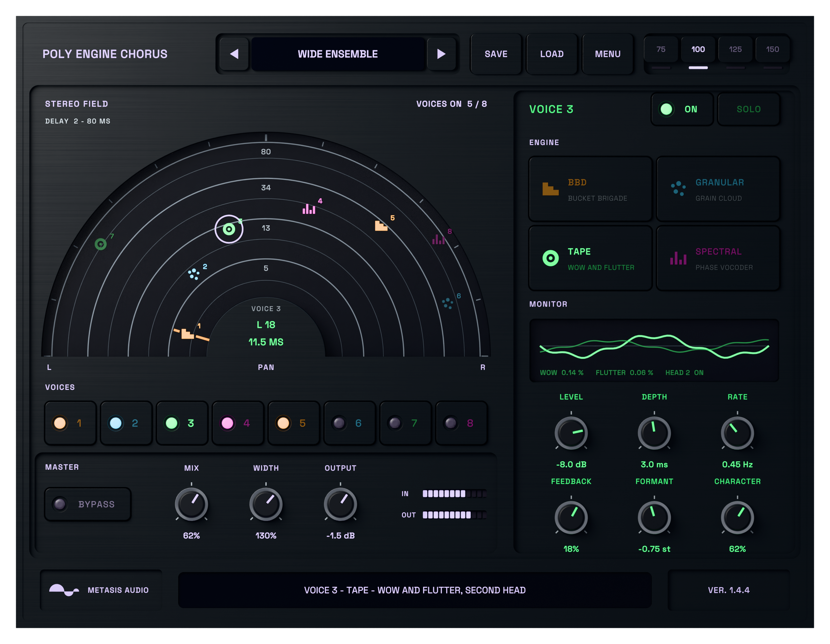The image size is (830, 644).
Task: Load a preset
Action: 552,54
